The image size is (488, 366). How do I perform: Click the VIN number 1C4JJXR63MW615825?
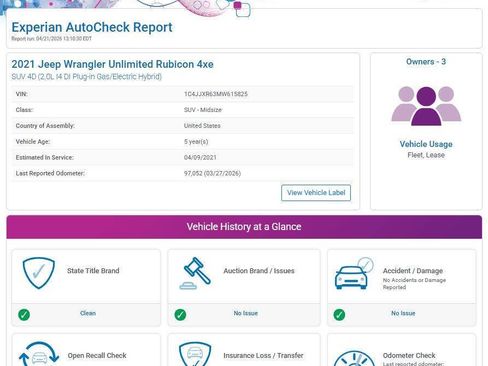pyautogui.click(x=216, y=94)
